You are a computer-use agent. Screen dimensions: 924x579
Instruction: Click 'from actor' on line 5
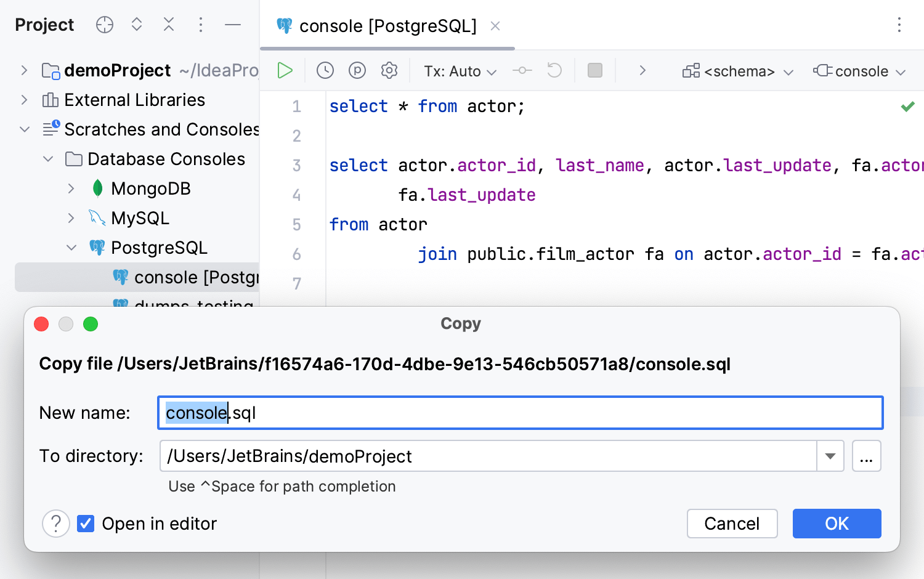pyautogui.click(x=378, y=225)
